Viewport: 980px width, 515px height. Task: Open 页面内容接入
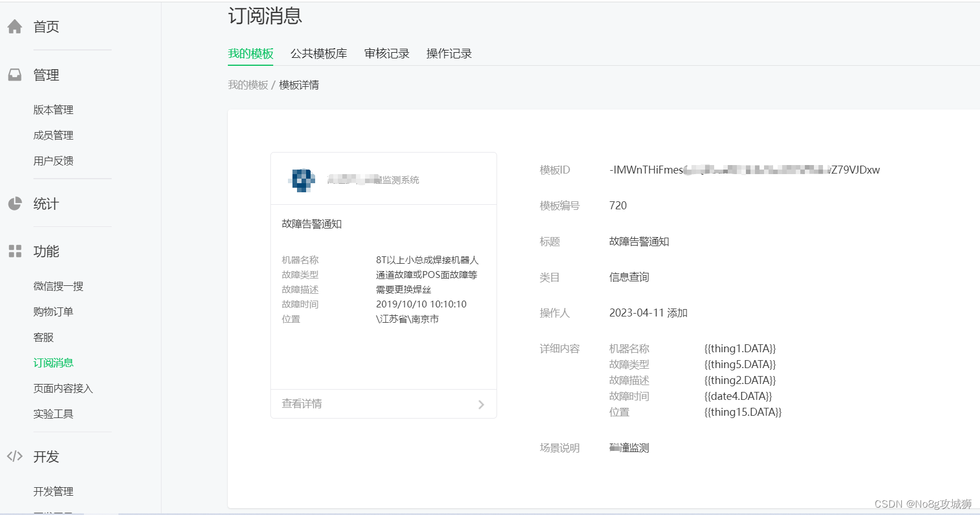[x=63, y=389]
